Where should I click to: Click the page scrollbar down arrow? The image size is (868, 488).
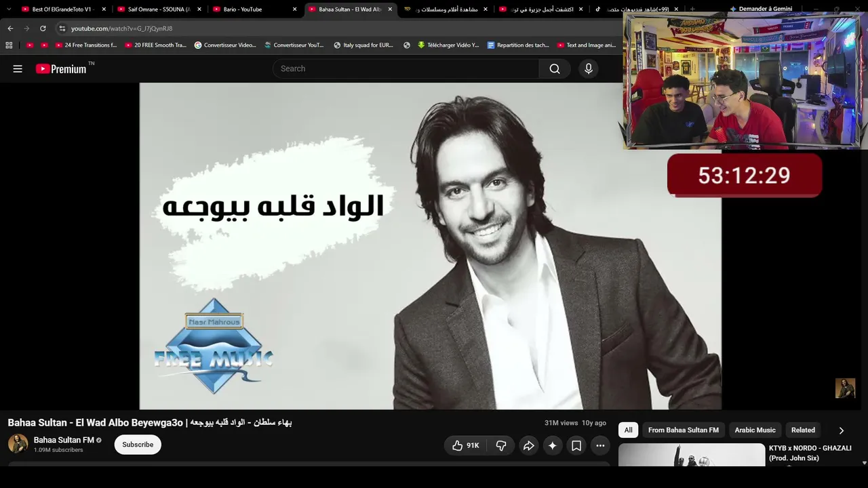point(864,463)
